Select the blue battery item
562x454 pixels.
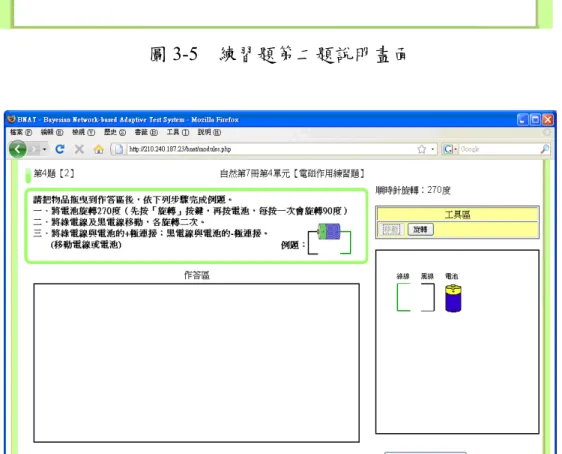(x=453, y=298)
